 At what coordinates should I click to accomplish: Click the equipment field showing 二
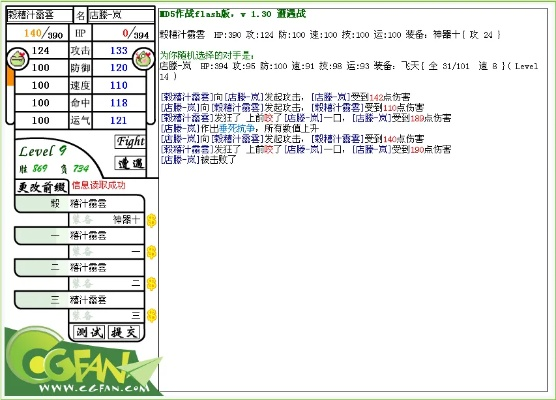pyautogui.click(x=106, y=284)
